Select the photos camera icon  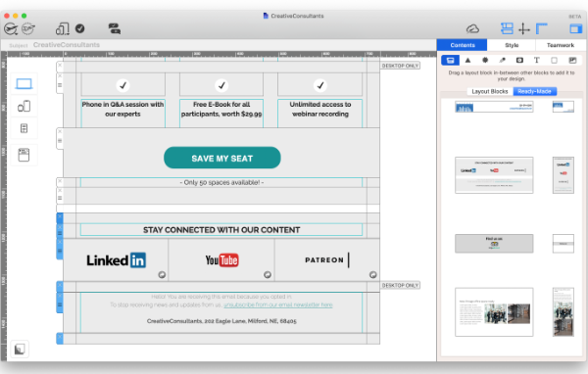click(x=519, y=60)
